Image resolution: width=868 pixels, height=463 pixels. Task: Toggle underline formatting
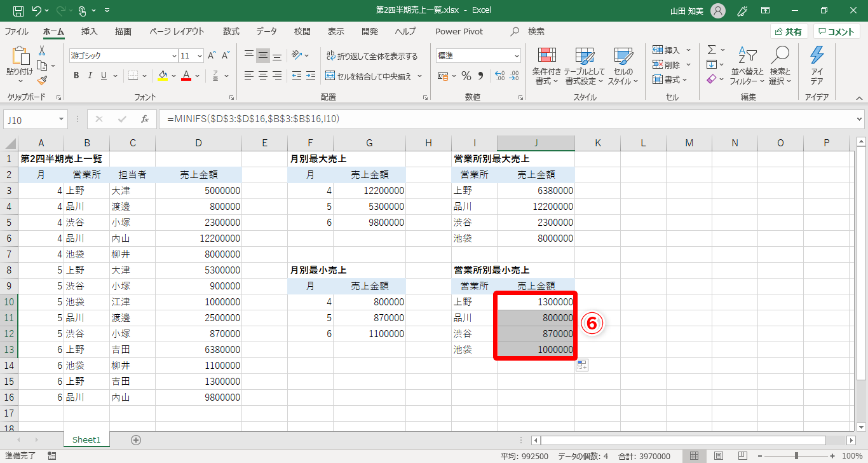point(104,76)
